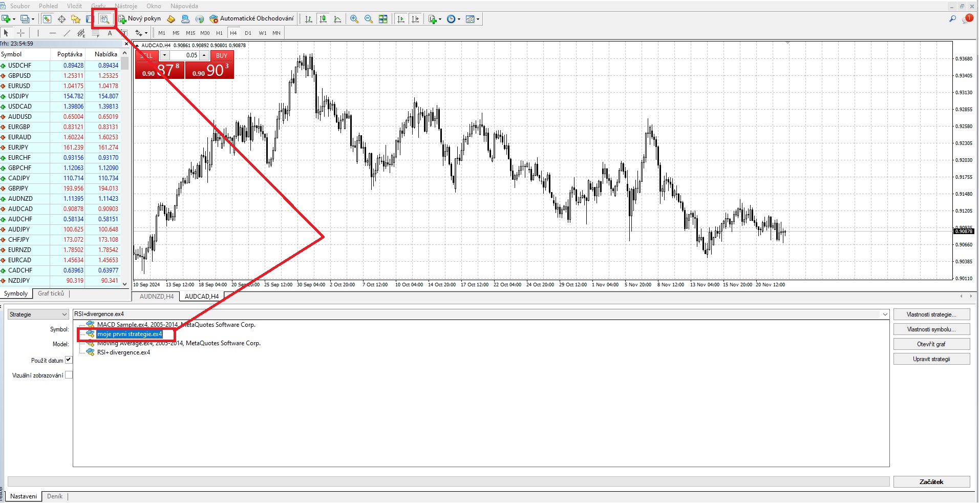This screenshot has height=503, width=980.
Task: Switch to the AUDNZD,H4 chart tab
Action: click(157, 297)
